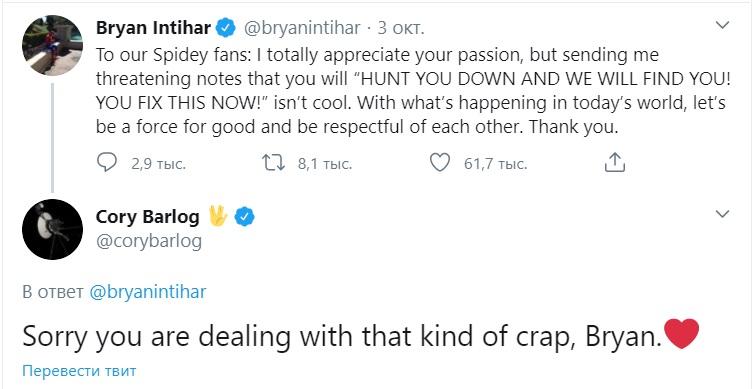Click the red heart emoji in the reply

pos(681,334)
